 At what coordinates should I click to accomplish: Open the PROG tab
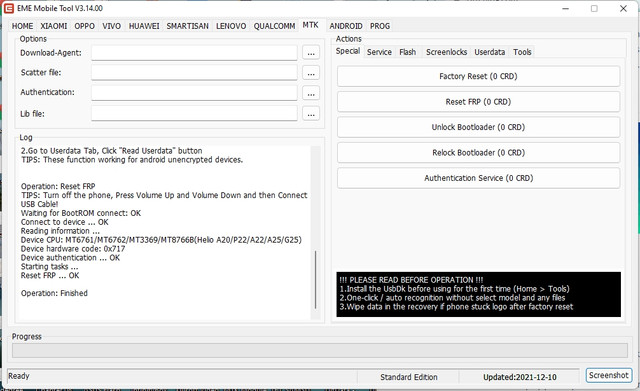click(x=380, y=26)
